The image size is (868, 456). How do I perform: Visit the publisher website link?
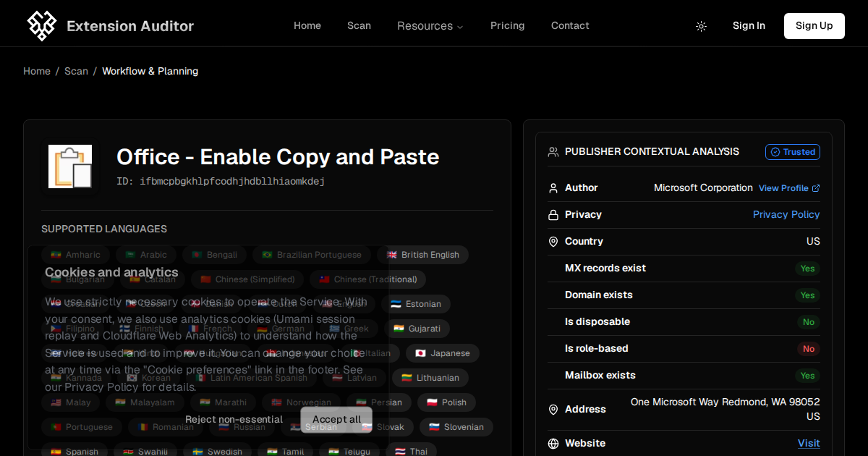809,444
